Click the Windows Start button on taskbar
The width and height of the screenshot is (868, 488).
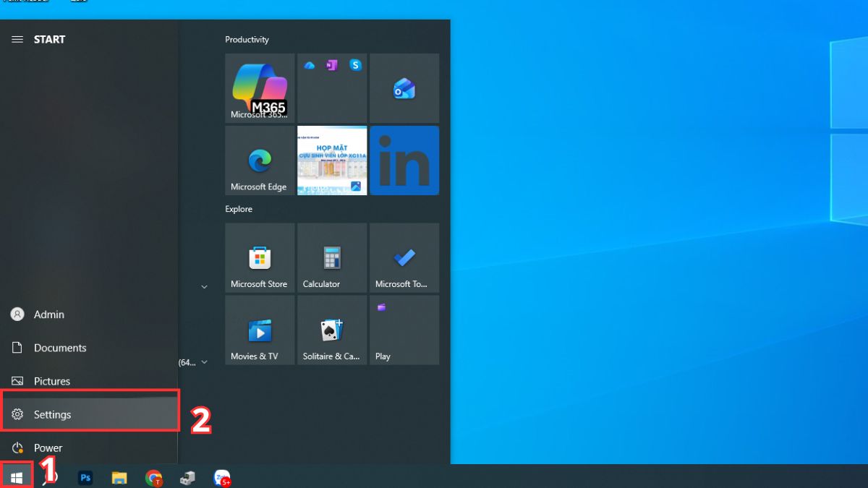(x=17, y=477)
